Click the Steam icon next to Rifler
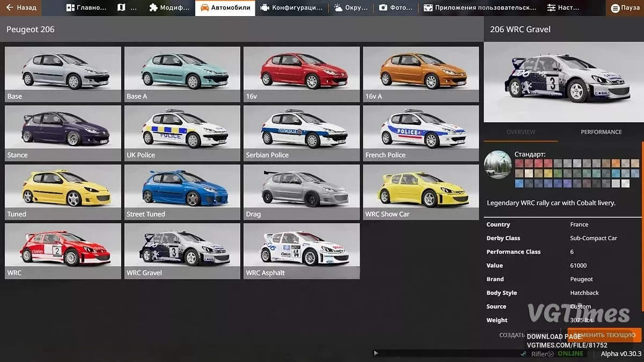644x362 pixels. point(523,354)
